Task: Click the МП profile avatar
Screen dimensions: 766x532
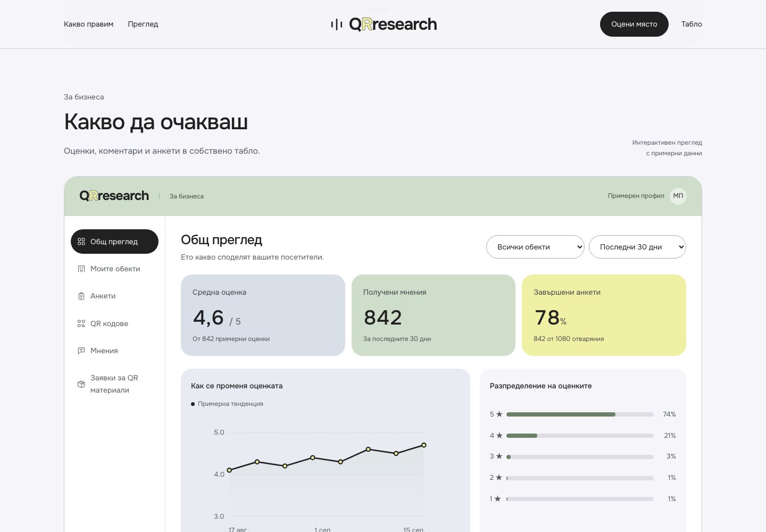Action: [678, 196]
